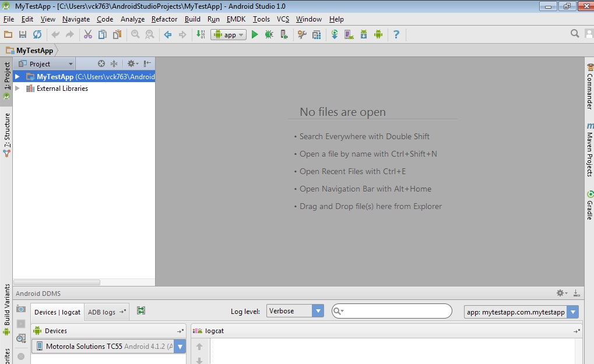Open Project Structure toolbar icon
Screen dimensions: 594x364
point(317,34)
